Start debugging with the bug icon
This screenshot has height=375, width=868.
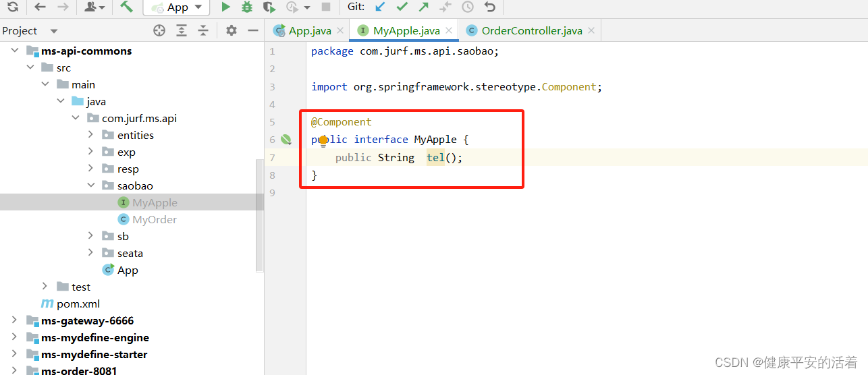click(x=247, y=7)
